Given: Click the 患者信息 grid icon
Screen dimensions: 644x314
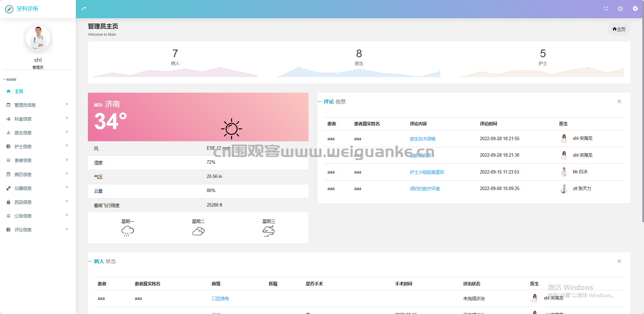Looking at the screenshot, I should (8, 160).
